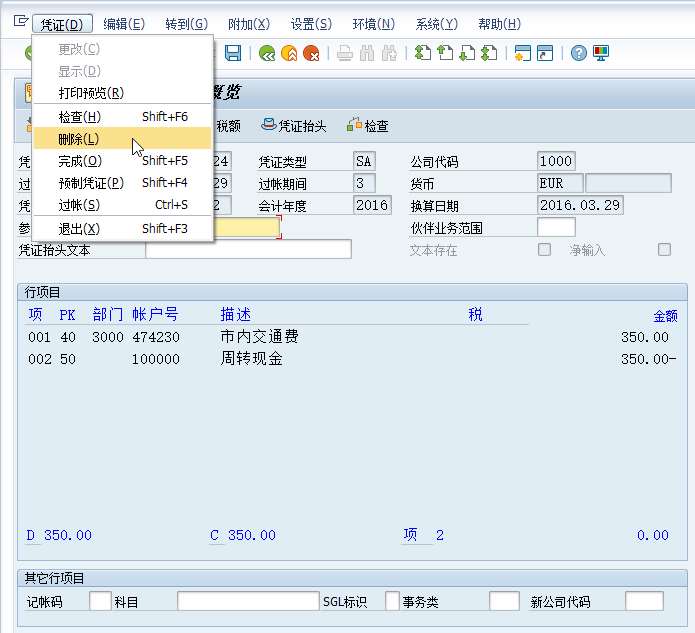Toggle the 净输入 checkbox

664,250
